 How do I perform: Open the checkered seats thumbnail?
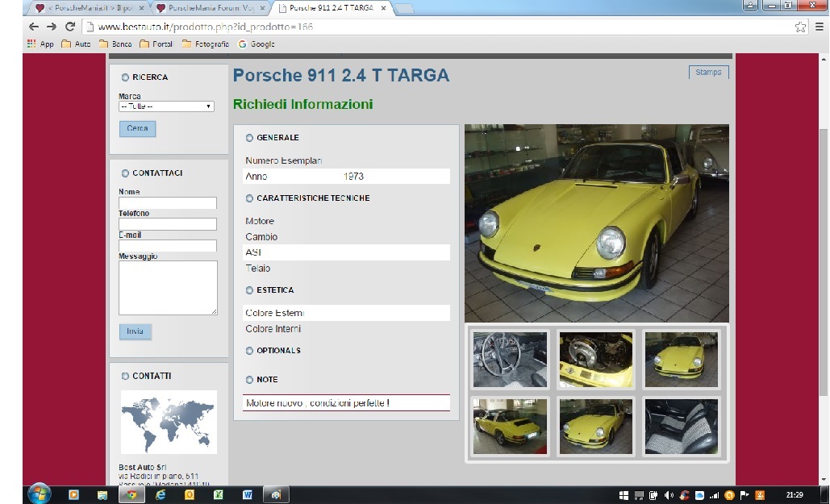682,426
